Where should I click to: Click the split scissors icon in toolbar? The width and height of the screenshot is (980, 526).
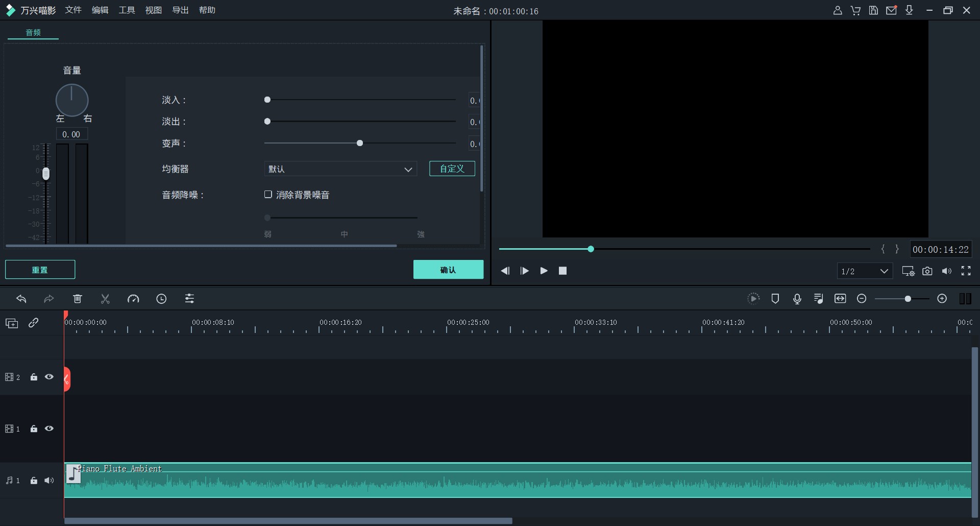(105, 299)
